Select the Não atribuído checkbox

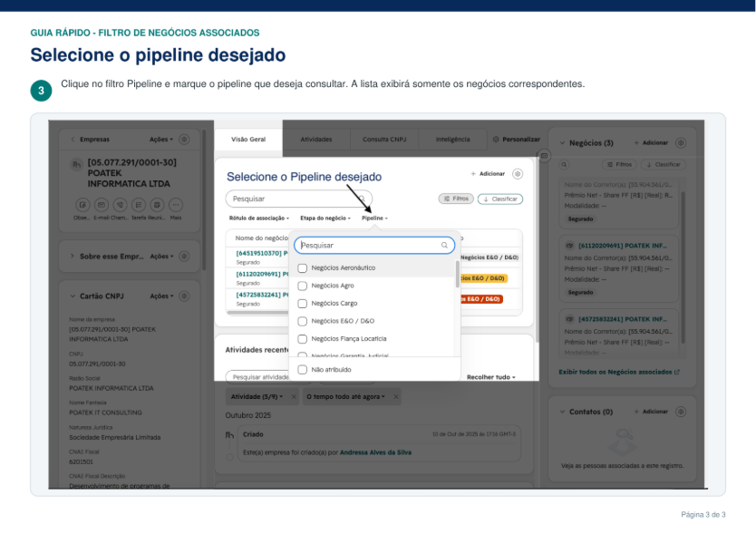302,370
